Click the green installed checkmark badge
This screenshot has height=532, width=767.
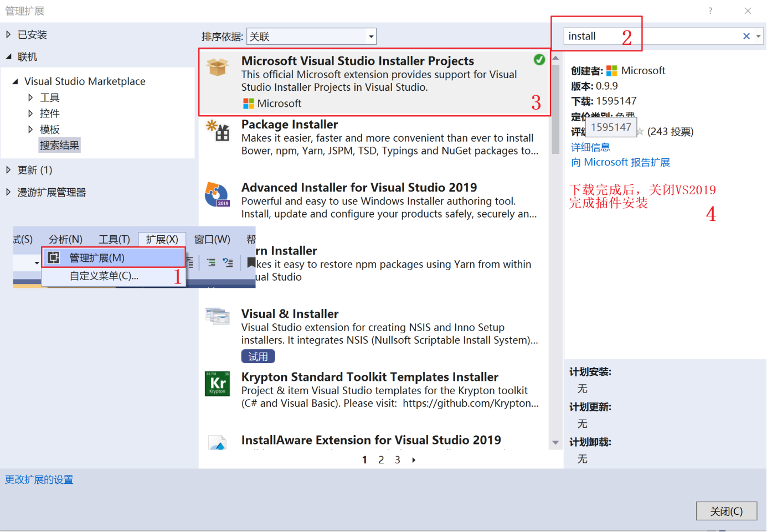pos(539,60)
